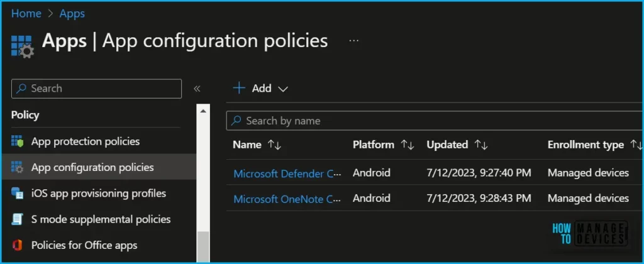The height and width of the screenshot is (264, 644).
Task: Open the Add dropdown chevron
Action: 283,89
